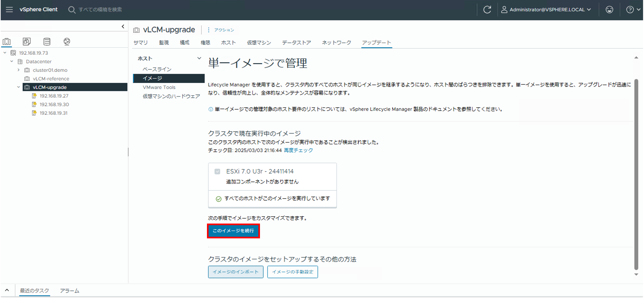Click the refresh icon in header

[x=487, y=9]
